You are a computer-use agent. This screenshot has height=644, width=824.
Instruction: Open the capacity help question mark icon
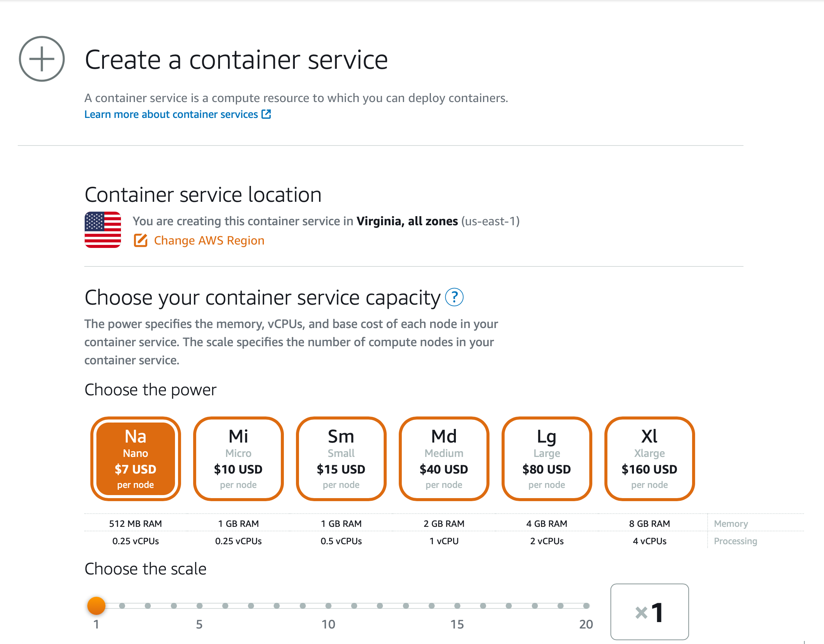[x=454, y=297]
